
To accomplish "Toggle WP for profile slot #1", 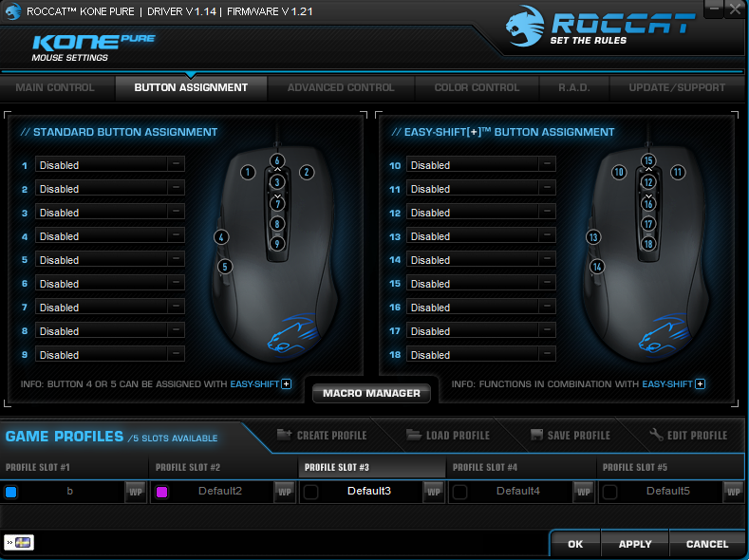I will point(136,492).
